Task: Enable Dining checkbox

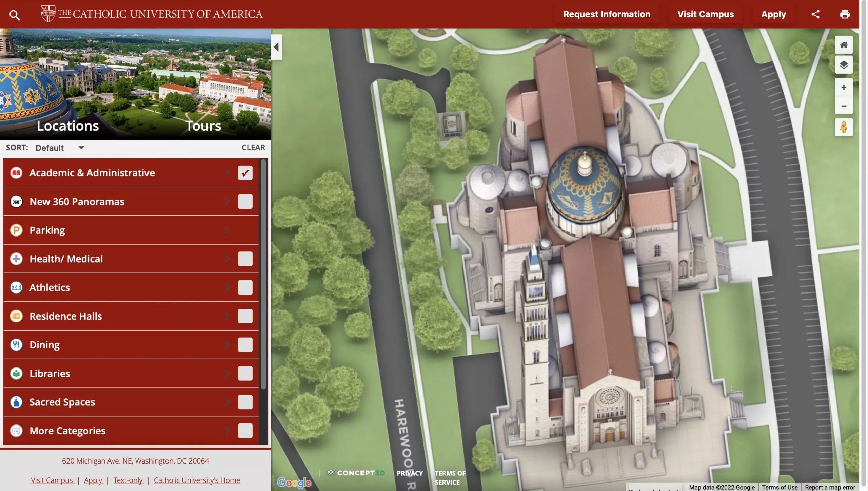Action: 245,345
